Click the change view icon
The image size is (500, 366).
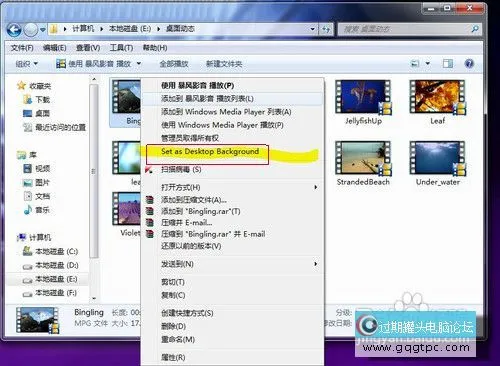415,63
